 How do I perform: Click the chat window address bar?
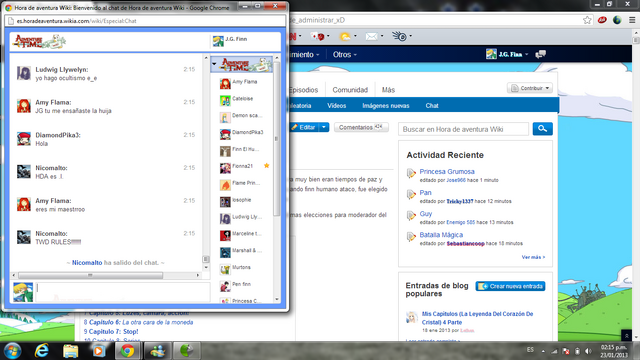click(x=145, y=21)
